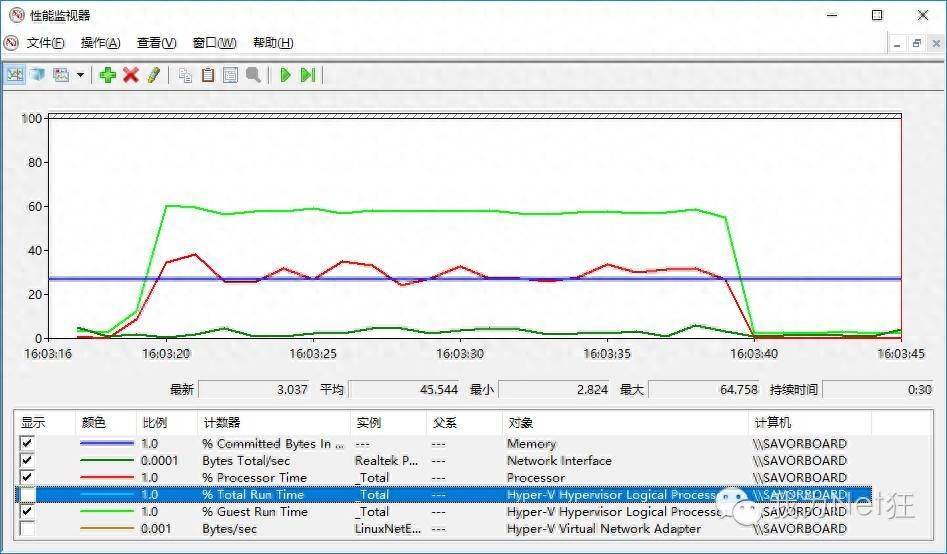This screenshot has height=554, width=947.
Task: Click the View current activity graph icon
Action: 15,75
